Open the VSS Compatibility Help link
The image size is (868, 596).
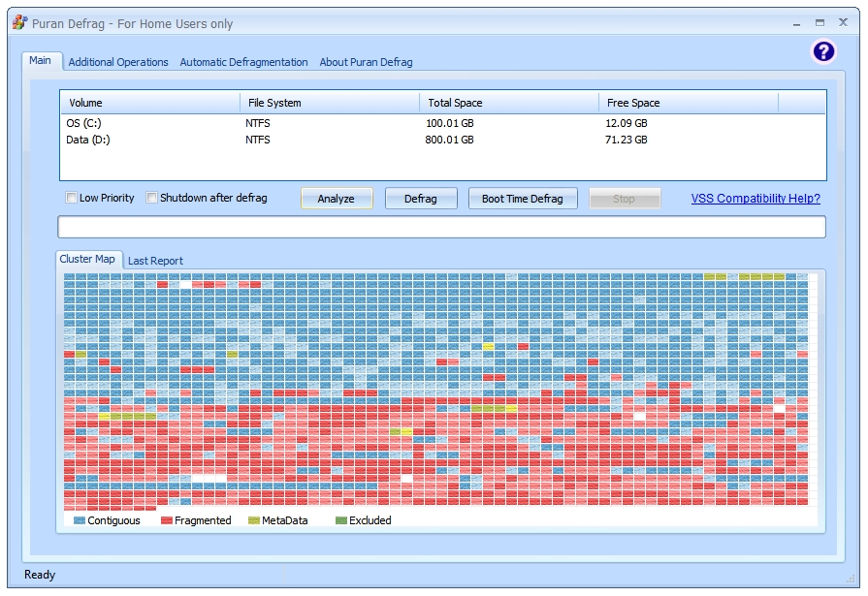pyautogui.click(x=755, y=198)
